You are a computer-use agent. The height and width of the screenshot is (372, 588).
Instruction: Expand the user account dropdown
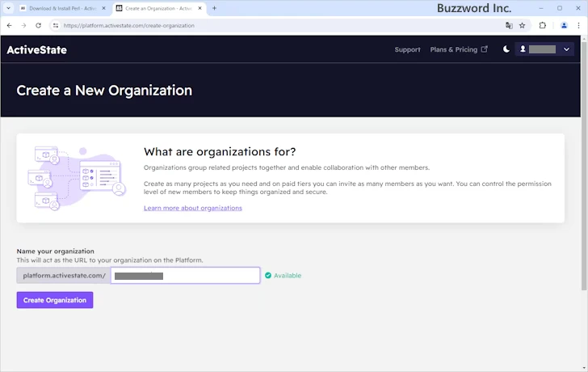click(x=544, y=49)
